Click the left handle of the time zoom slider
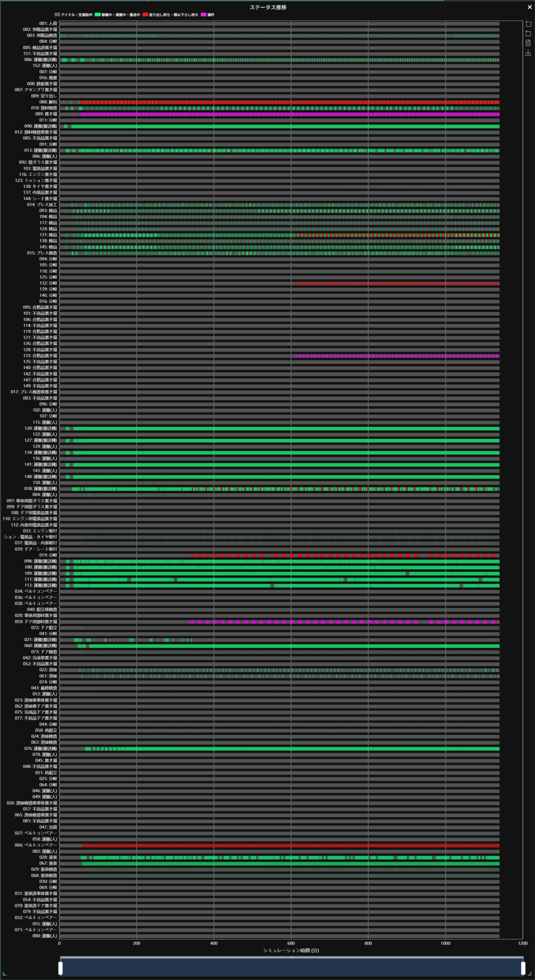The image size is (535, 980). 60,968
